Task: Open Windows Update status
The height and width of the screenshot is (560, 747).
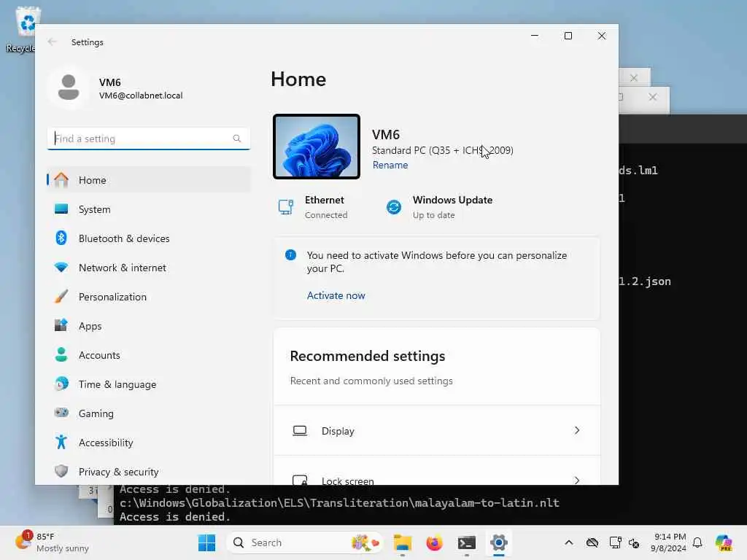Action: click(x=439, y=207)
